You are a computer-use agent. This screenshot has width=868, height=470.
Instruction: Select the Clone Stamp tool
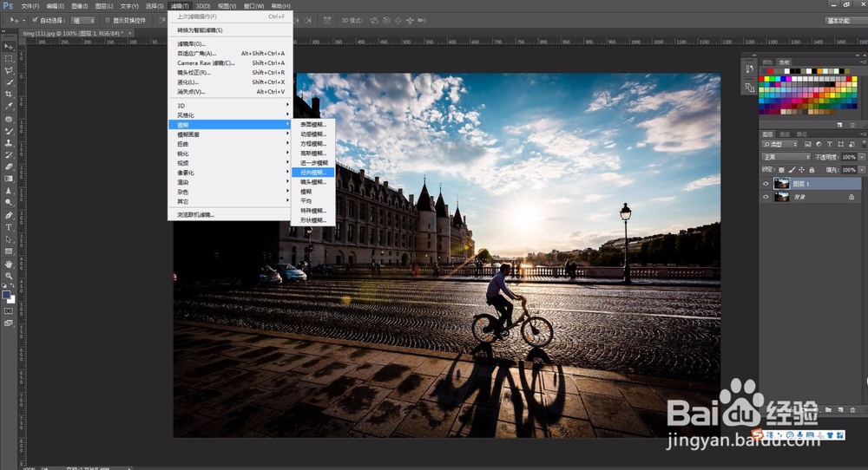9,143
